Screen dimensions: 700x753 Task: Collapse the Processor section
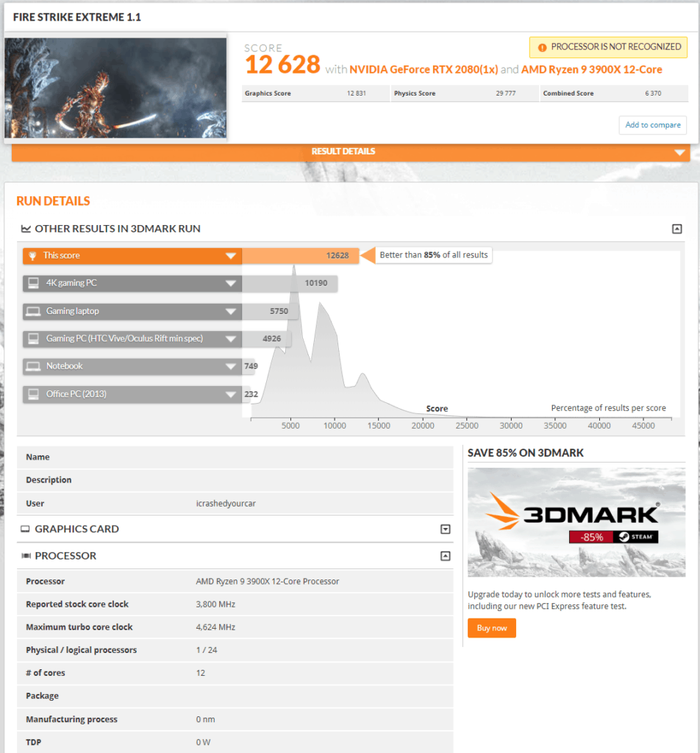click(445, 556)
